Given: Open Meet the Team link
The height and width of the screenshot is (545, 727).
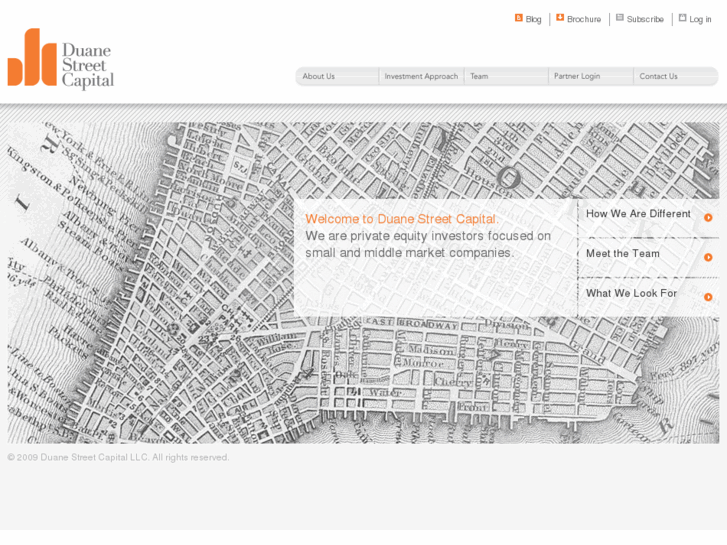Looking at the screenshot, I should tap(623, 254).
